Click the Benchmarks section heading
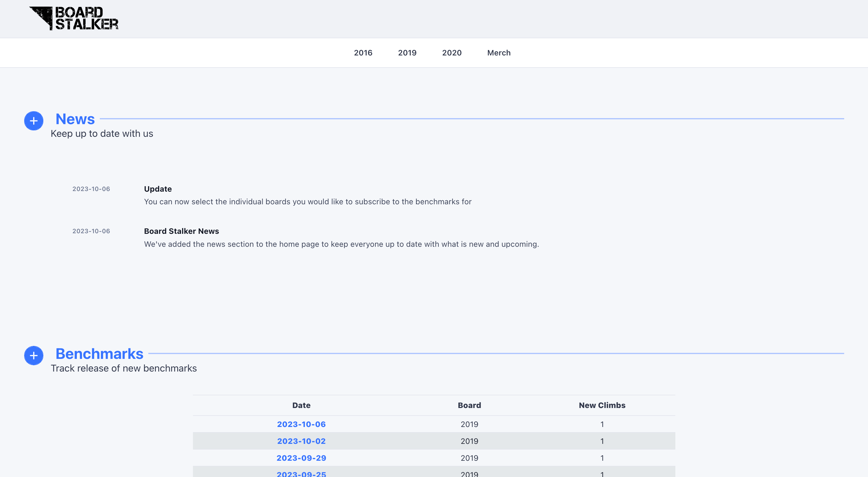Screen dimensions: 868x477 point(99,354)
